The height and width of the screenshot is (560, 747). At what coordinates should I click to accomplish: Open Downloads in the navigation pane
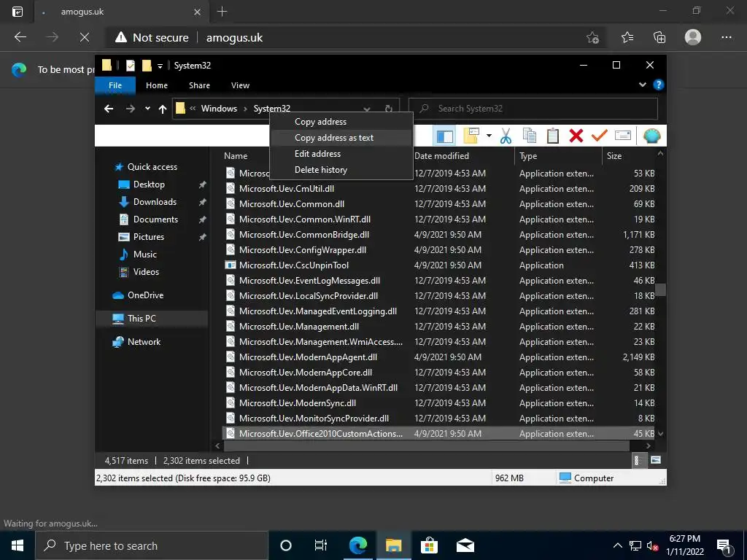point(155,202)
